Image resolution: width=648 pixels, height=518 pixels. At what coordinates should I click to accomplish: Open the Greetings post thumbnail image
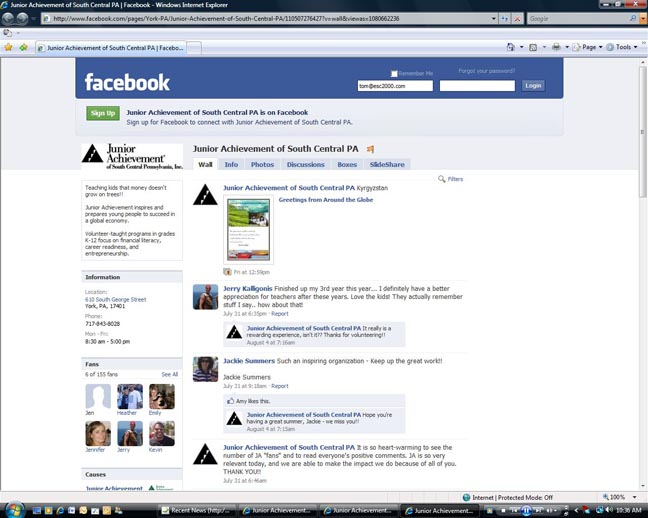tap(248, 229)
